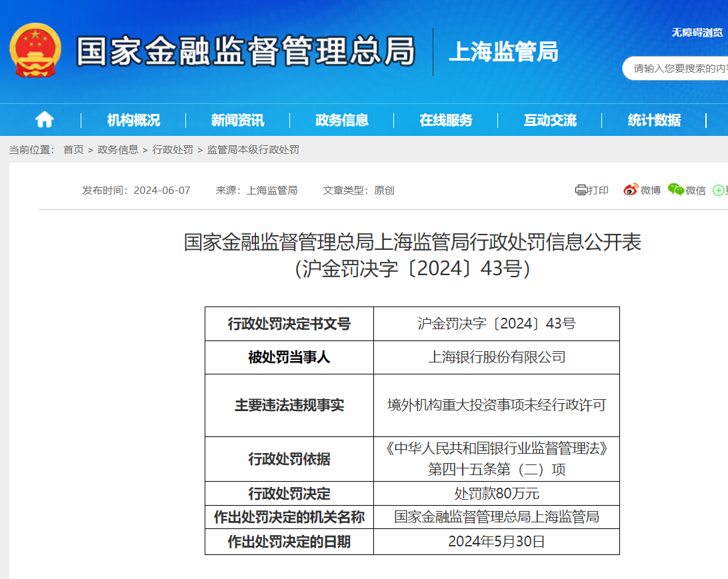Click the article headline 行政处罚信息公开表
Screen dimensions: 728x579
tap(412, 242)
